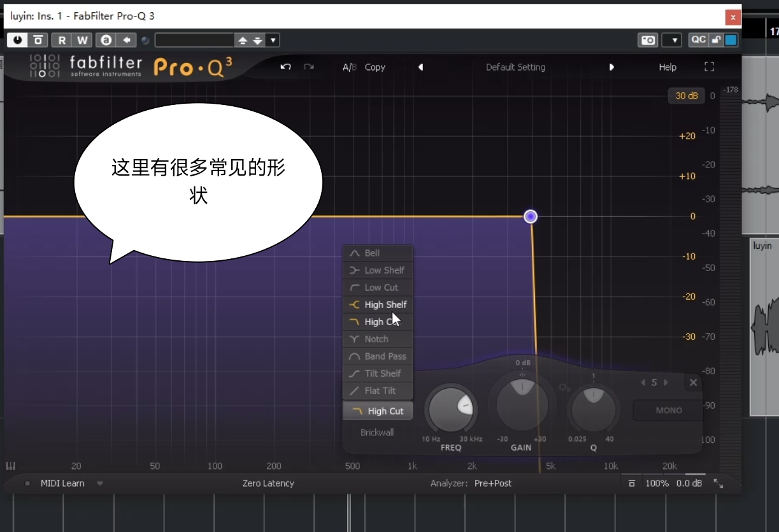779x532 pixels.
Task: Click the redo arrow in Pro-Q 3
Action: [308, 67]
